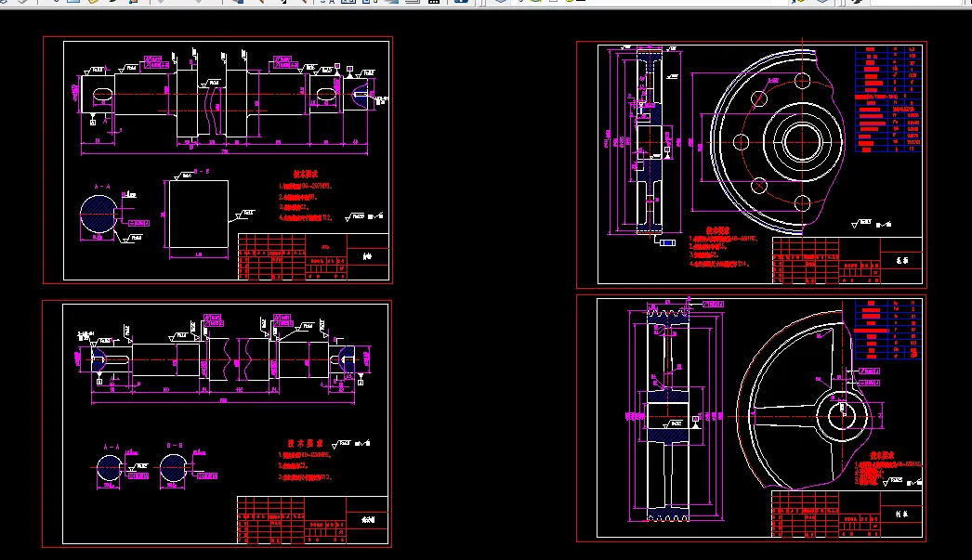Select the square view outline in the top-left drawing
This screenshot has width=972, height=560.
tap(198, 214)
